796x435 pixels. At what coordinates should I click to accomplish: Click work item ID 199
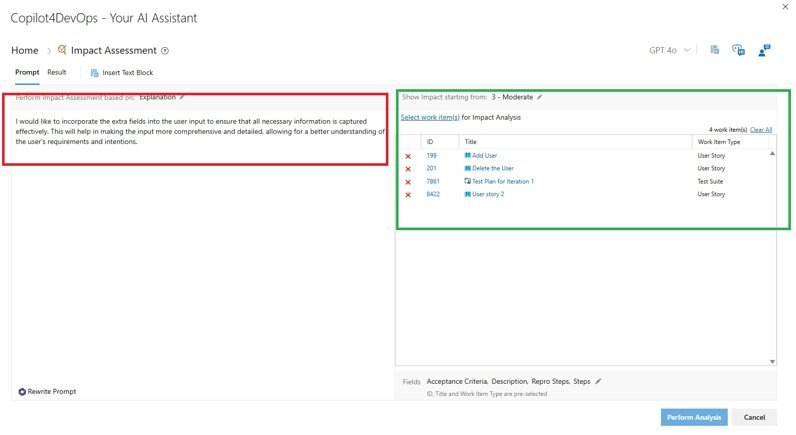click(432, 155)
